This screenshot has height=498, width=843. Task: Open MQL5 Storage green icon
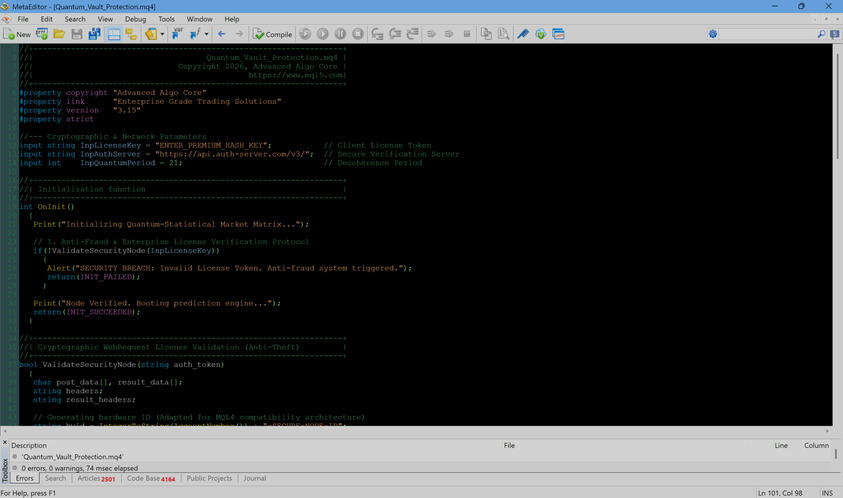(x=540, y=34)
